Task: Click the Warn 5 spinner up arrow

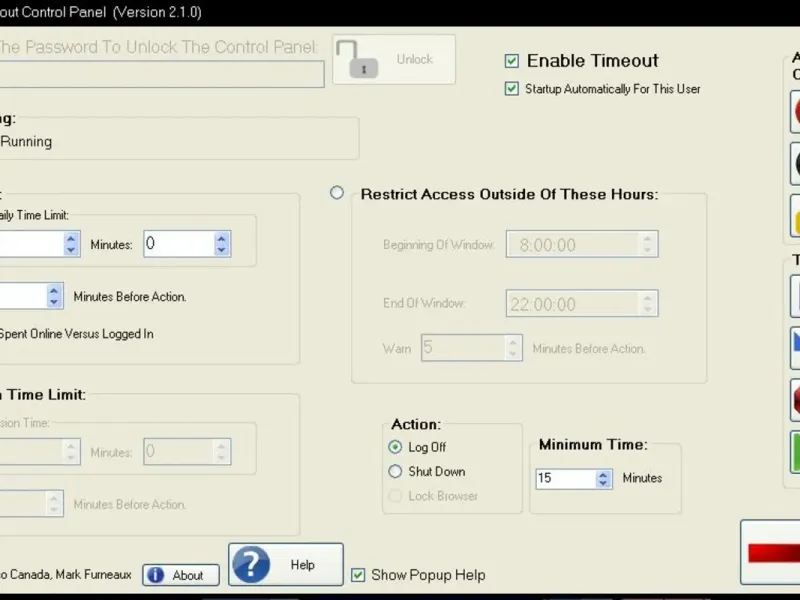Action: point(513,342)
